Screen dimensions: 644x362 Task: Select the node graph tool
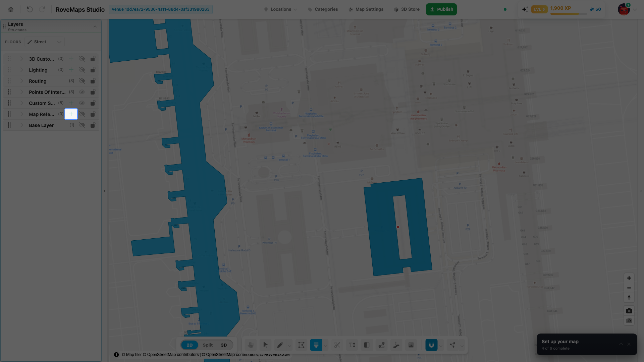(452, 345)
